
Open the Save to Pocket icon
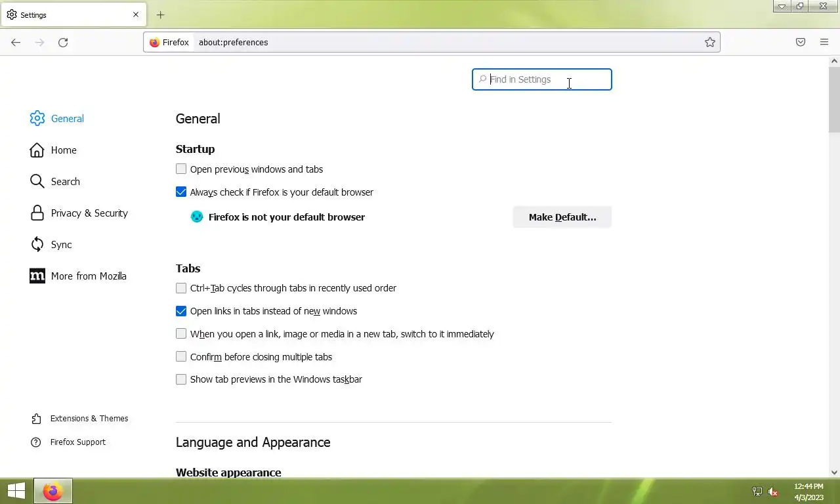pos(801,42)
